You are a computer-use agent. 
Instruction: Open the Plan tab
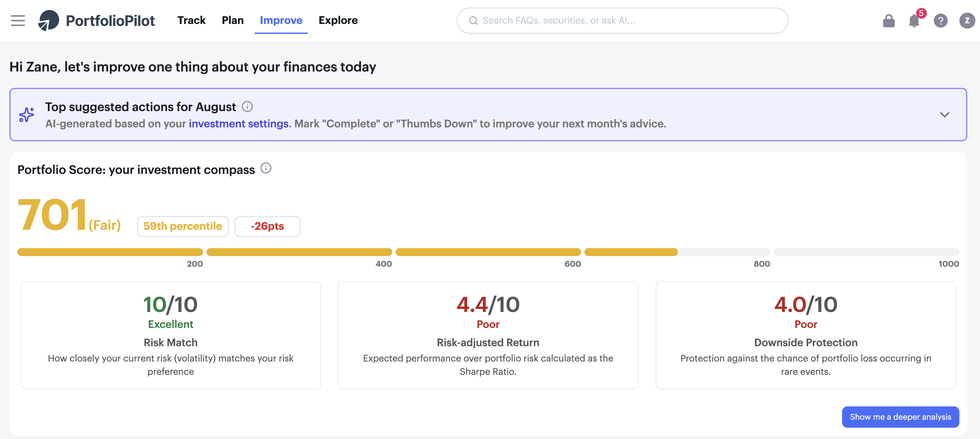(232, 20)
